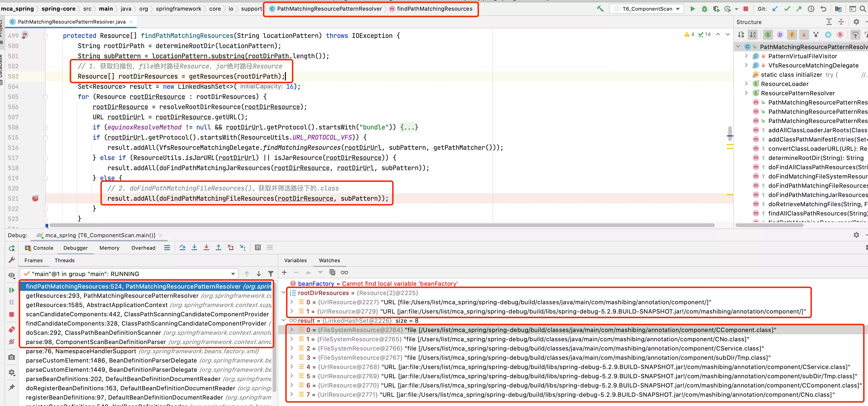Open T6_ComponentScan run configuration dropdown
Viewport: 868px width, 406px height.
(647, 9)
